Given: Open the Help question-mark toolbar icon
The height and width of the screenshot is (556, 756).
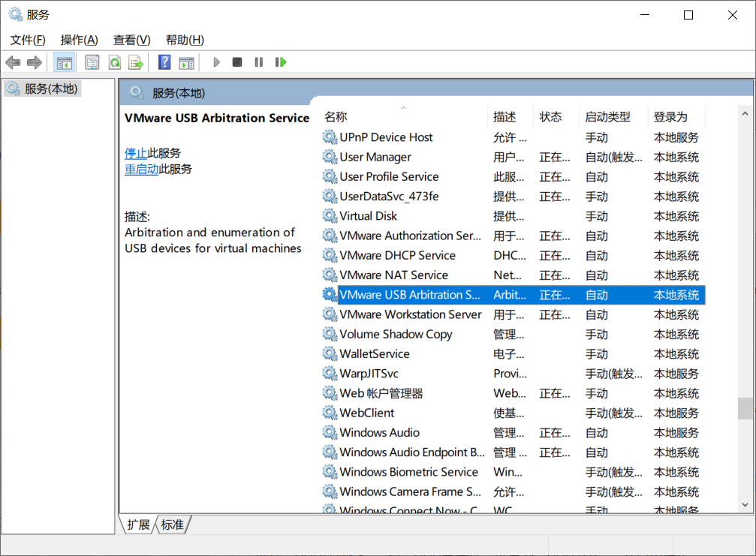Looking at the screenshot, I should [164, 62].
